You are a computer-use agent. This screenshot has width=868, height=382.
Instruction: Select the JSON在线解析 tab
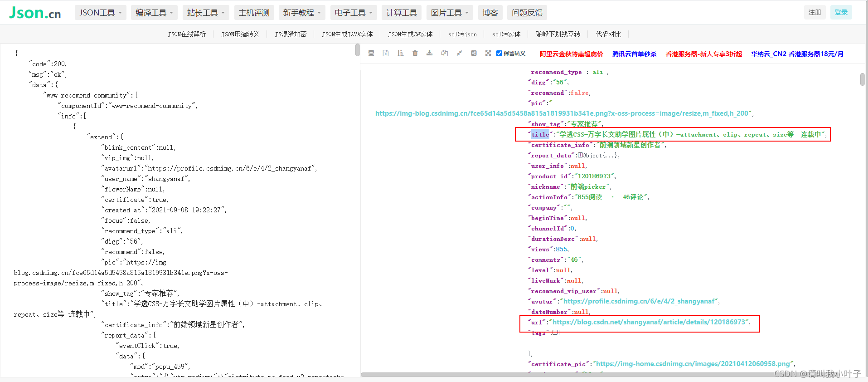pyautogui.click(x=187, y=34)
